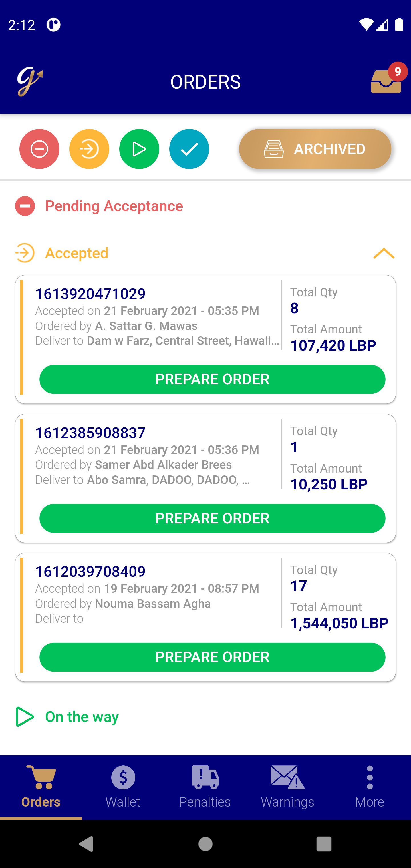Prepare order 1613920471029
The image size is (411, 868).
(212, 379)
